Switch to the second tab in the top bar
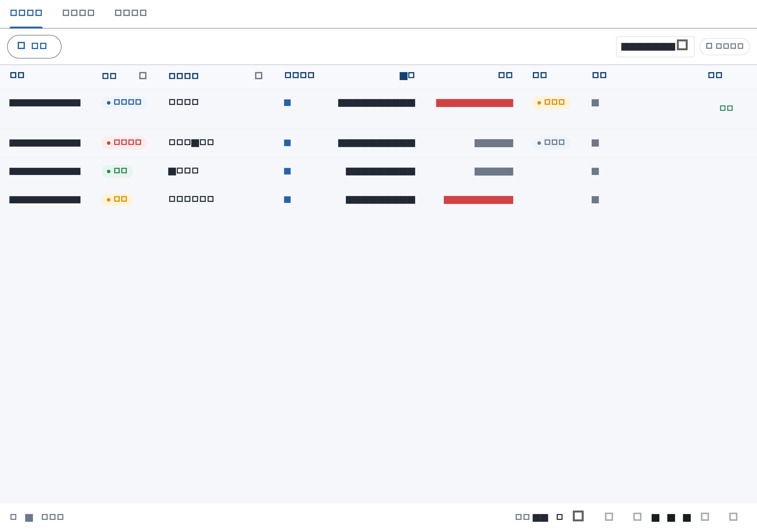Image resolution: width=757 pixels, height=532 pixels. pos(78,13)
